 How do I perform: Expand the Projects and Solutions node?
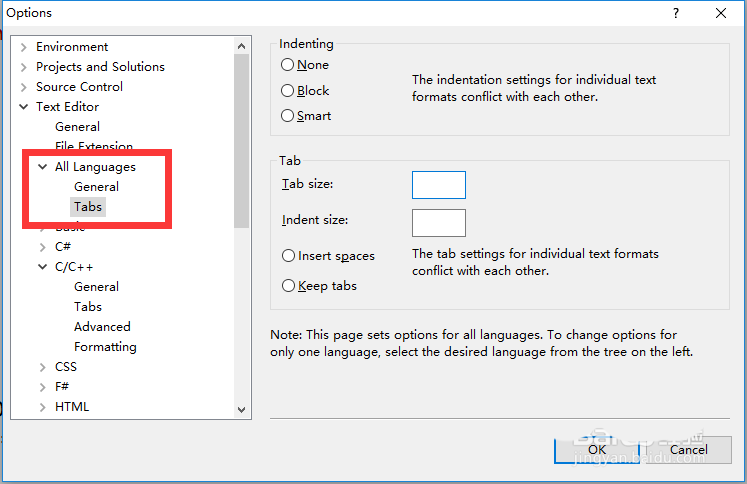point(24,67)
